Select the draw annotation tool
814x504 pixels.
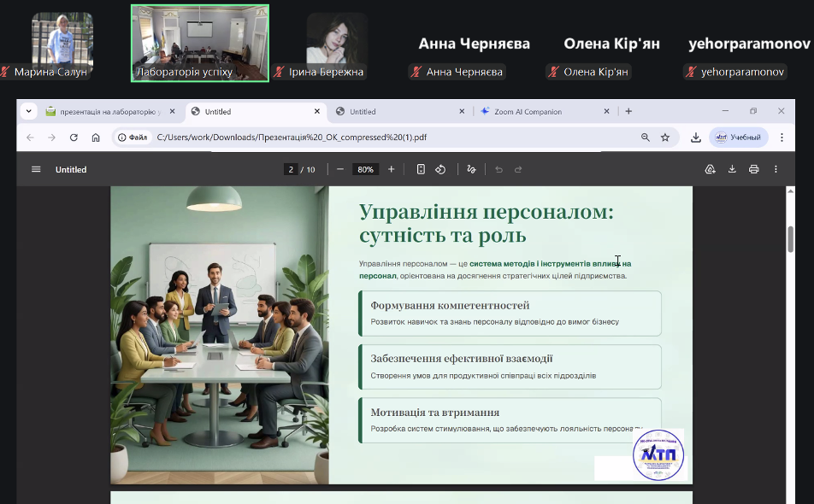471,169
